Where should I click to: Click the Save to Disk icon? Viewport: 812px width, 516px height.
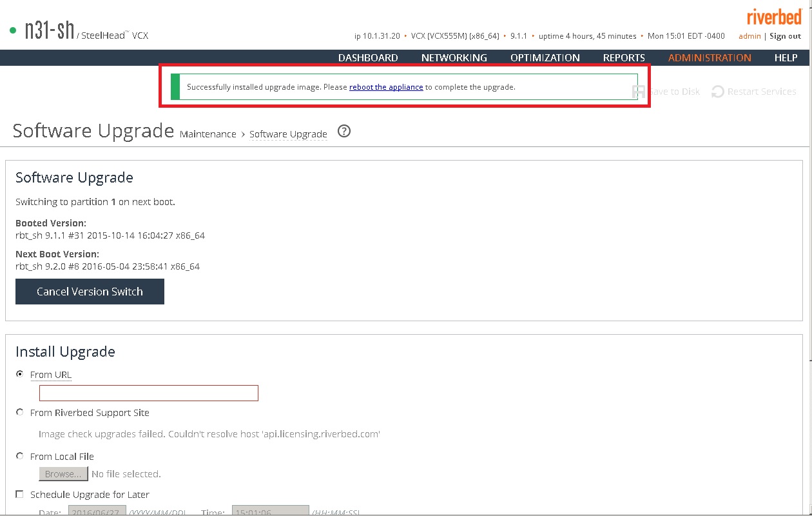[639, 92]
